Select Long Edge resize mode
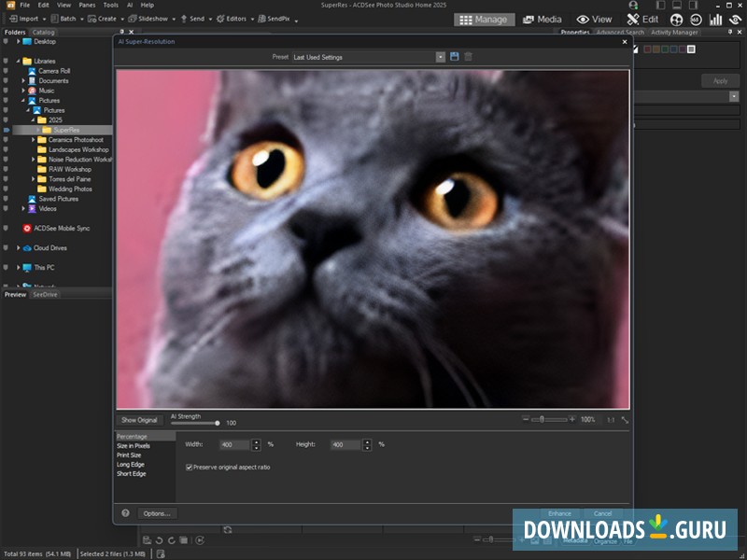 click(131, 464)
